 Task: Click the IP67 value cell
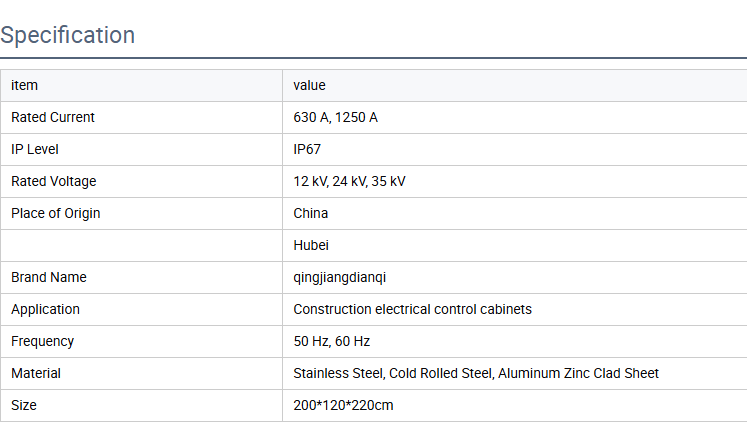click(307, 149)
